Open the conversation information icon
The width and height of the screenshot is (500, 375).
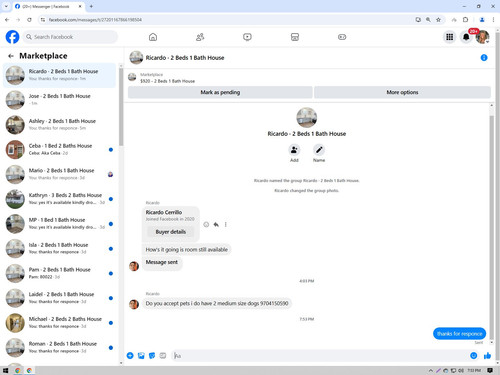484,58
